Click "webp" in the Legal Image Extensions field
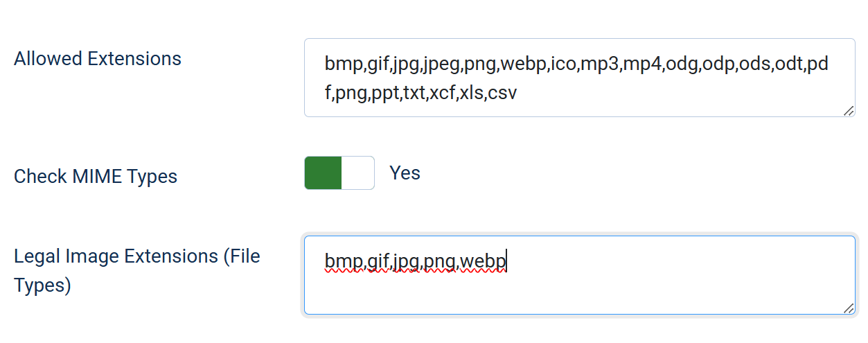The height and width of the screenshot is (343, 868). (484, 261)
